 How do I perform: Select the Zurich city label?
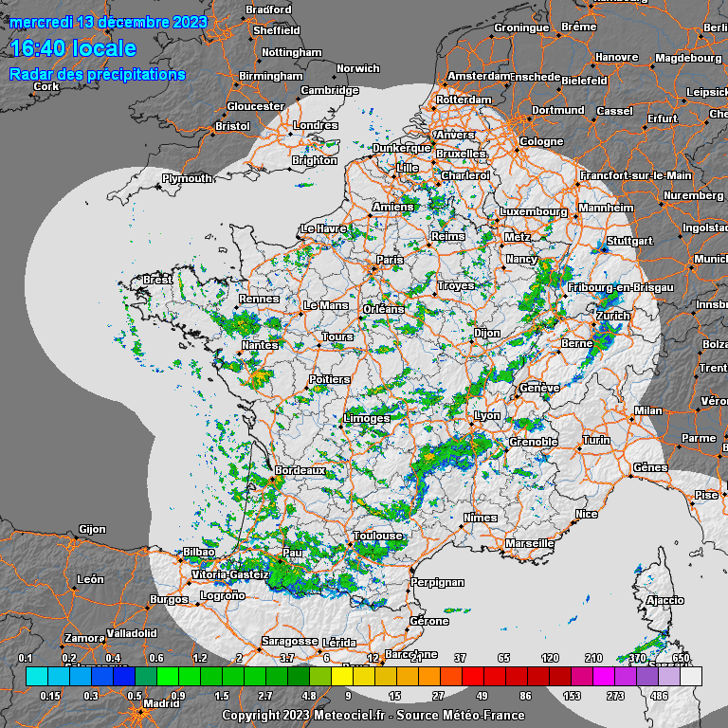click(x=613, y=316)
